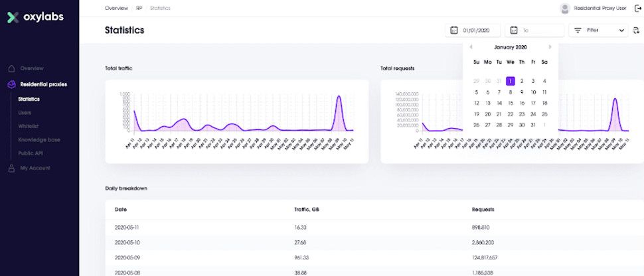
Task: Go to previous month in calendar
Action: (x=471, y=47)
